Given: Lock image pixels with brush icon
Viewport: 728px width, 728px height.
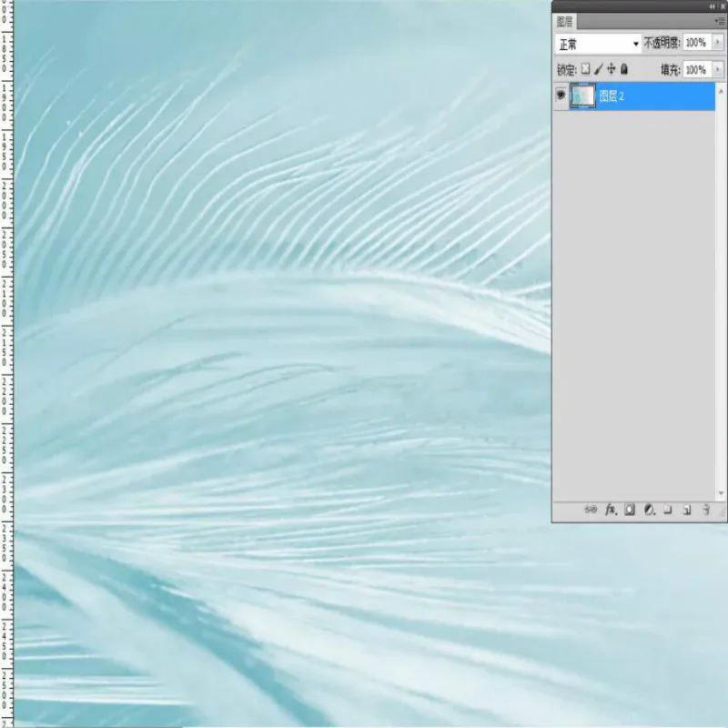Looking at the screenshot, I should pos(599,69).
